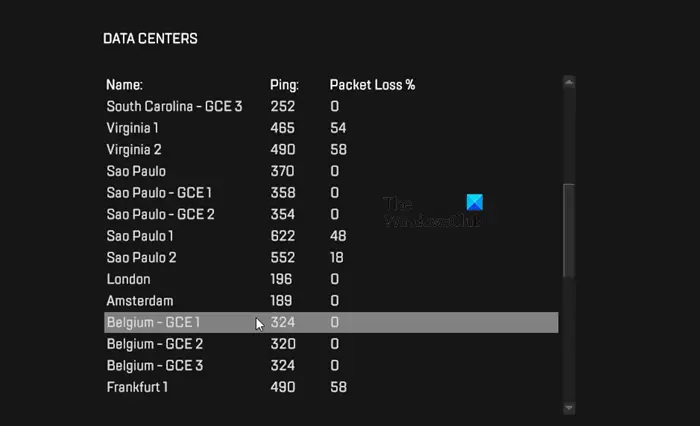Select Belgium - GCE 3 data center

(x=331, y=366)
